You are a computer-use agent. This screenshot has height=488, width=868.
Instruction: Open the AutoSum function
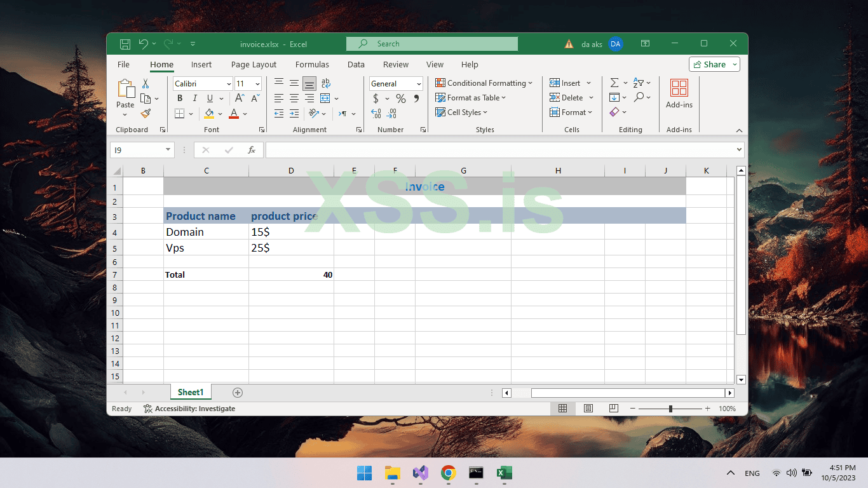click(x=613, y=83)
